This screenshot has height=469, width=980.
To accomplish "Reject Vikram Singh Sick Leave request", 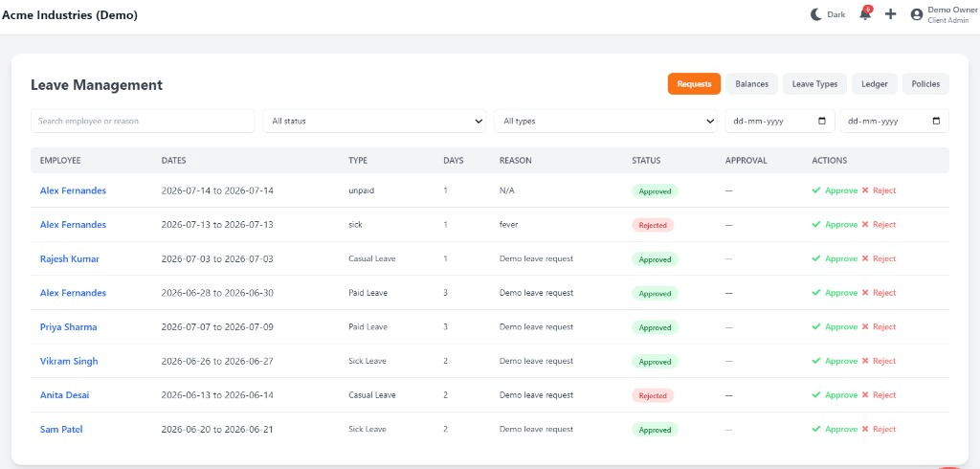I will point(879,361).
